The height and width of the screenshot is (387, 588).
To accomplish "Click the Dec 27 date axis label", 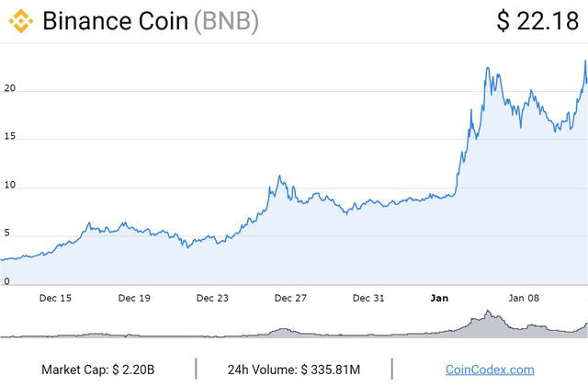I will point(290,298).
